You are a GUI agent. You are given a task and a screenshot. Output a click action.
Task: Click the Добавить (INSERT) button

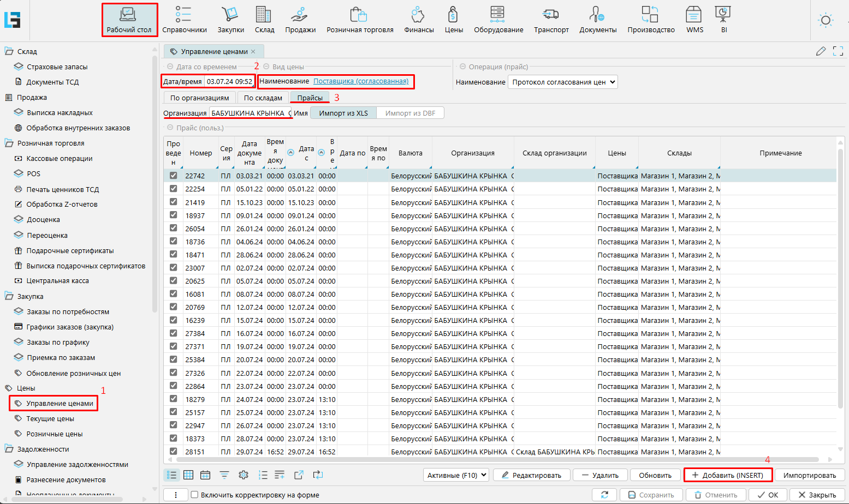(728, 475)
